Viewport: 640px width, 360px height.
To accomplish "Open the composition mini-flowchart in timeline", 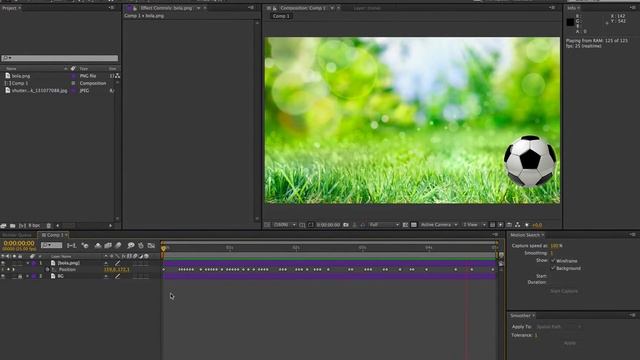I will coord(71,245).
